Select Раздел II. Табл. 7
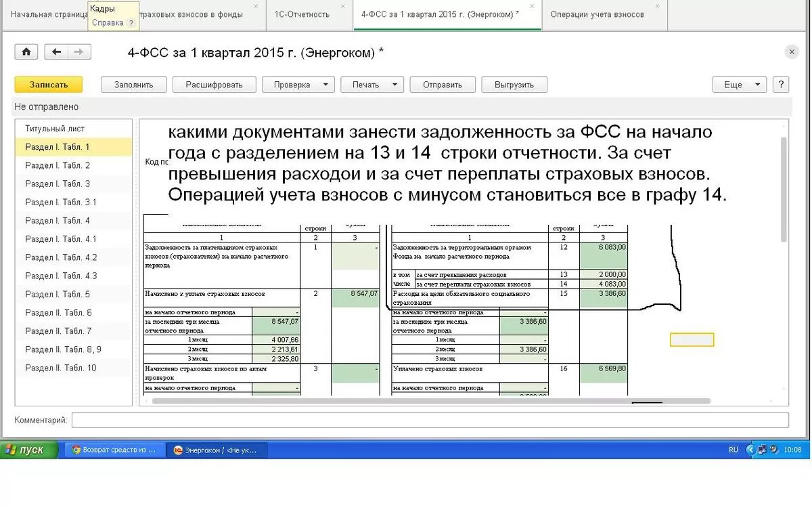812x508 pixels. point(73,331)
